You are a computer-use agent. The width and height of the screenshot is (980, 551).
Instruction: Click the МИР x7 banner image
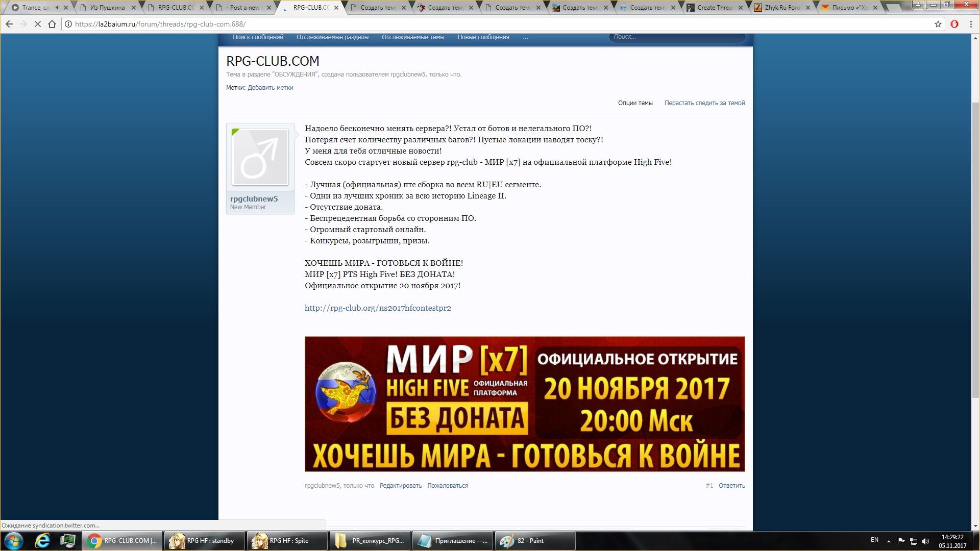525,404
